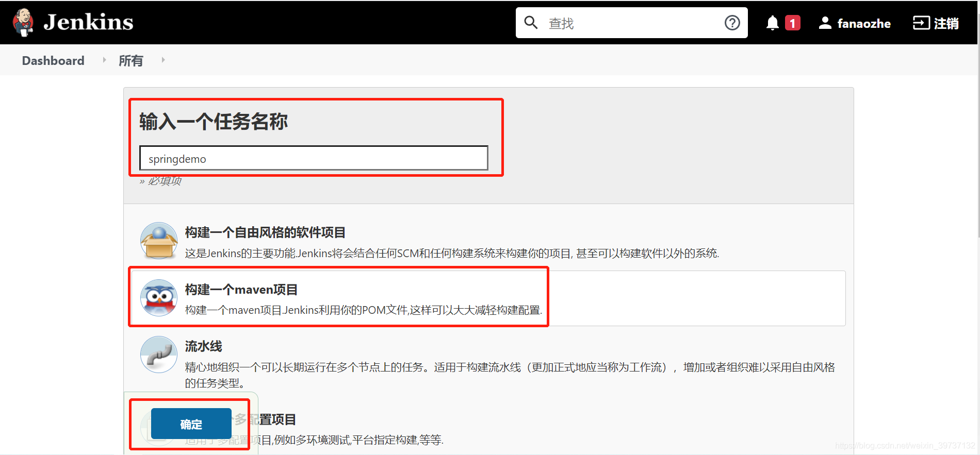Go to Dashboard breadcrumb

coord(53,61)
